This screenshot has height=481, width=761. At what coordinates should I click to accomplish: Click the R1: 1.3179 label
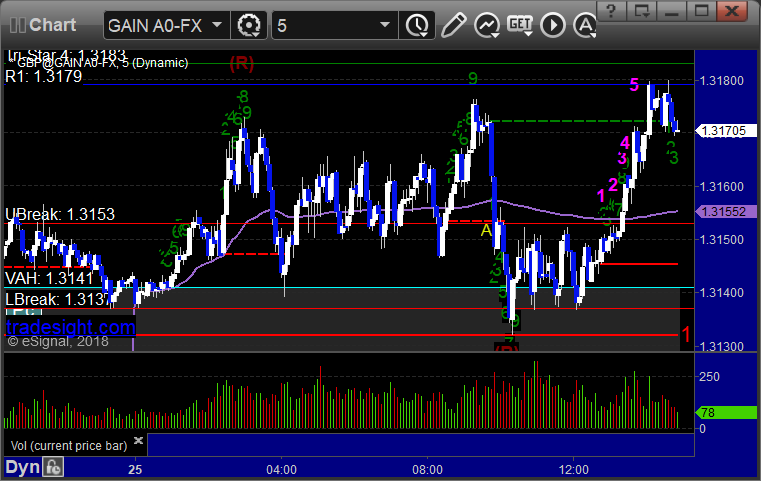(x=44, y=77)
